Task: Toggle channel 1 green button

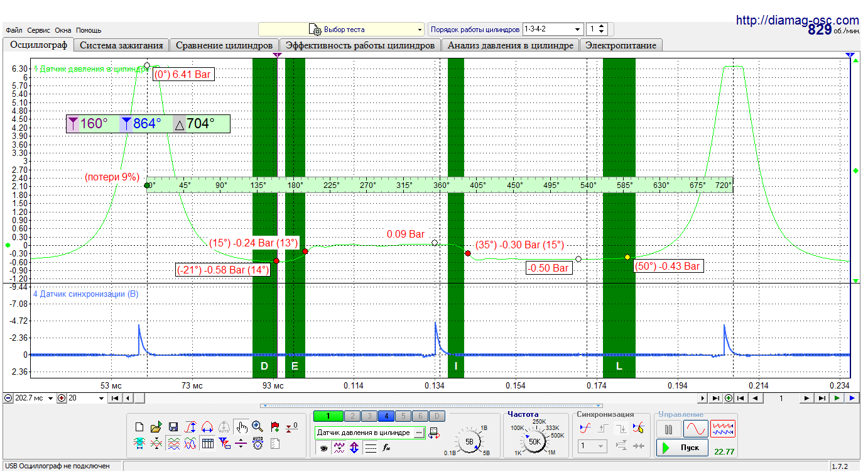Action: coord(328,416)
